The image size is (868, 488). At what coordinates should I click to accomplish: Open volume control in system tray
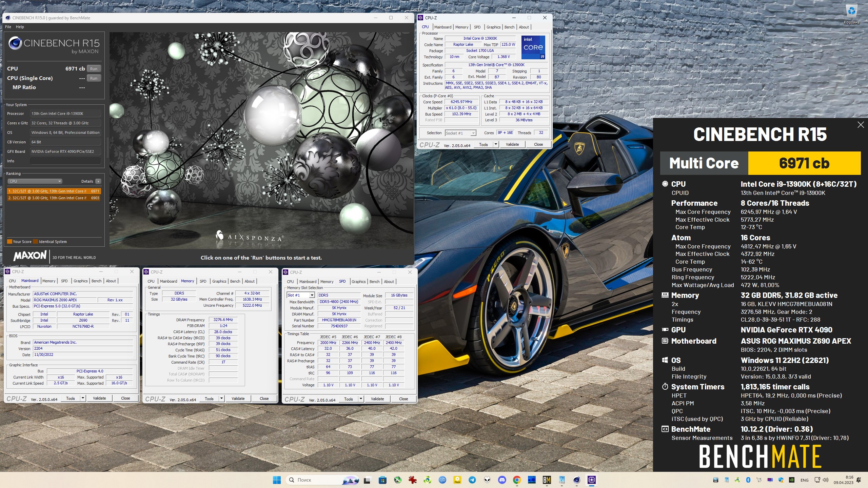pyautogui.click(x=826, y=480)
